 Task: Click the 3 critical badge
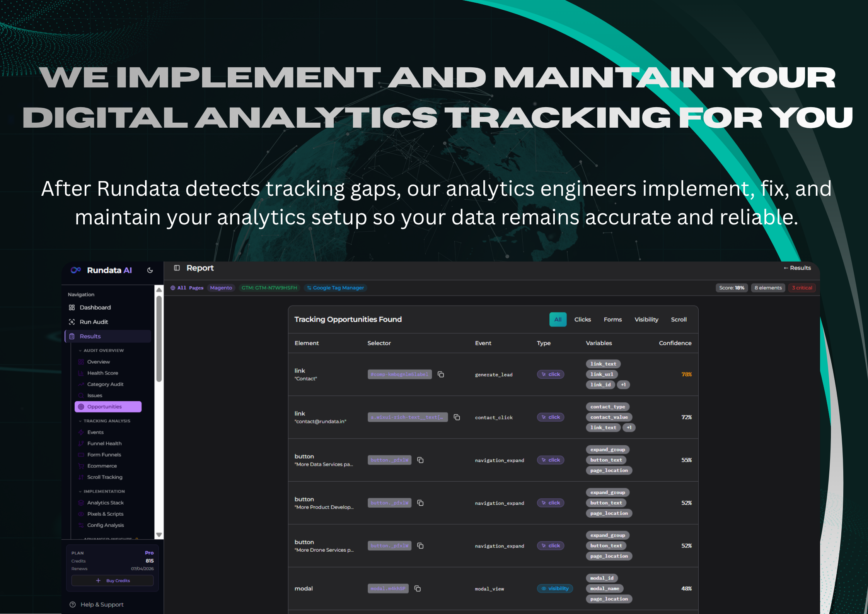click(x=802, y=288)
